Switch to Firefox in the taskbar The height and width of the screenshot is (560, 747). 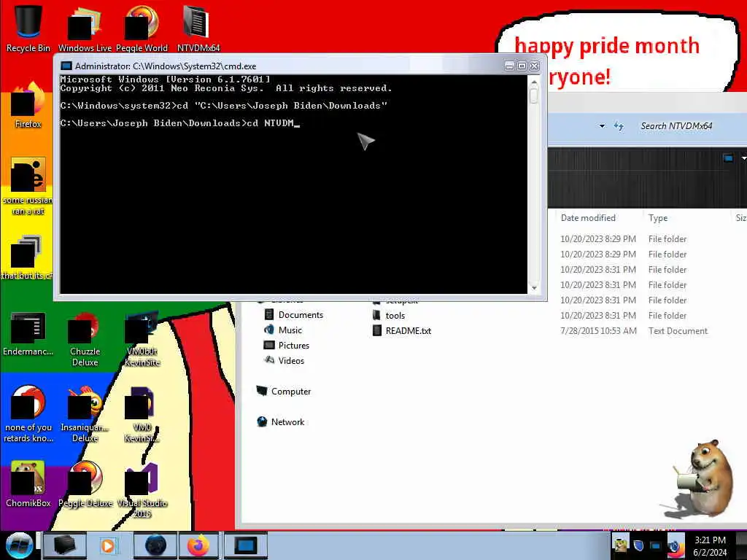point(198,545)
